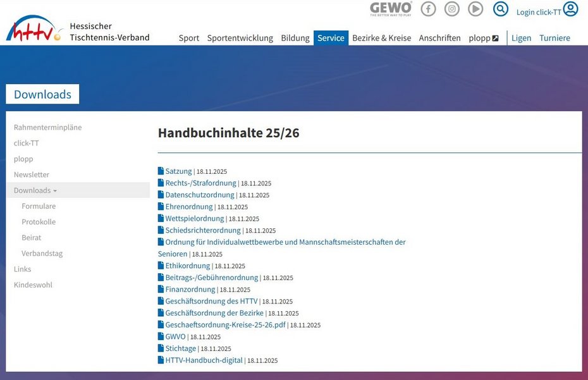Open the Finanzordnung document

(x=190, y=289)
